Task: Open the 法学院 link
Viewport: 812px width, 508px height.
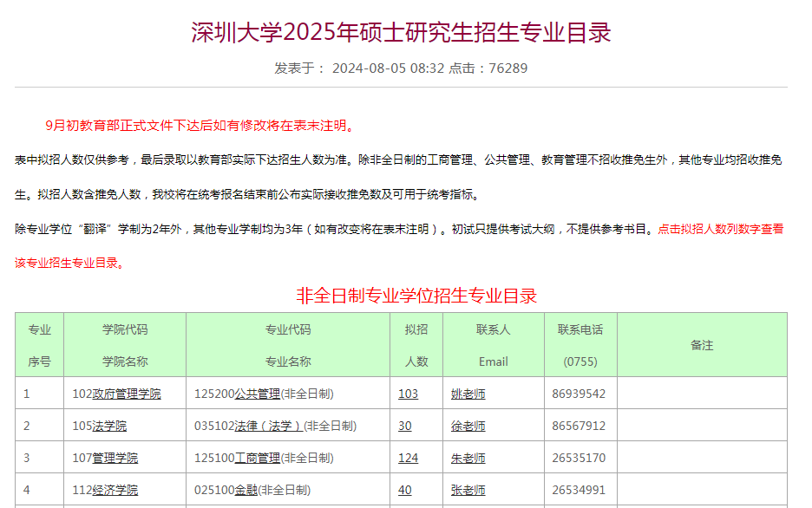Action: click(x=109, y=426)
